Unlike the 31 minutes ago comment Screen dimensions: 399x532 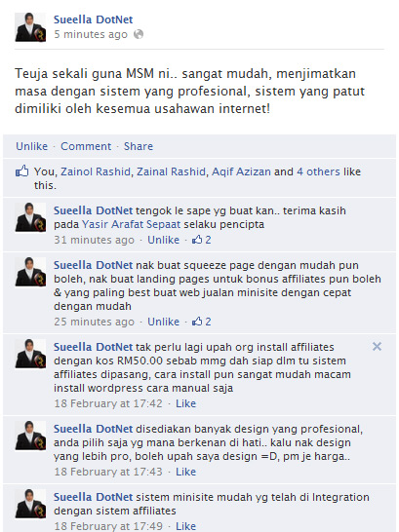coord(163,240)
